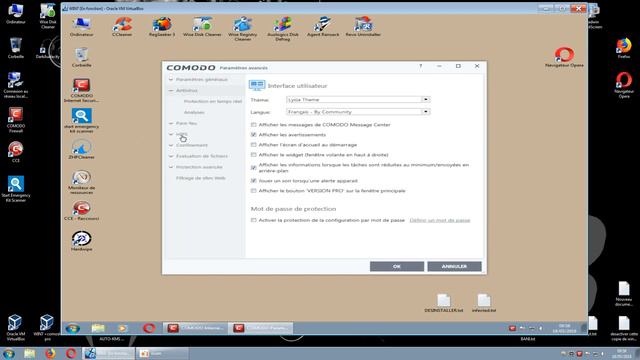Select Analyses under Antivirus
Image resolution: width=640 pixels, height=360 pixels.
pyautogui.click(x=194, y=112)
